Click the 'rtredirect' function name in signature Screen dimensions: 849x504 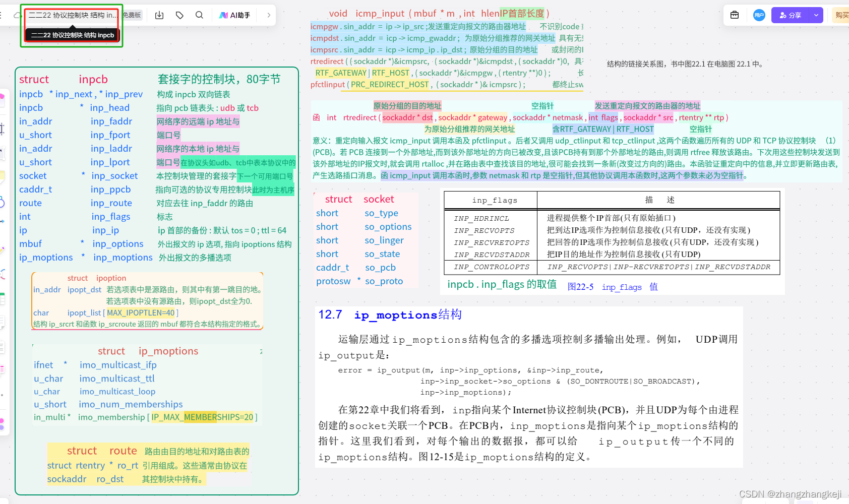(x=359, y=117)
